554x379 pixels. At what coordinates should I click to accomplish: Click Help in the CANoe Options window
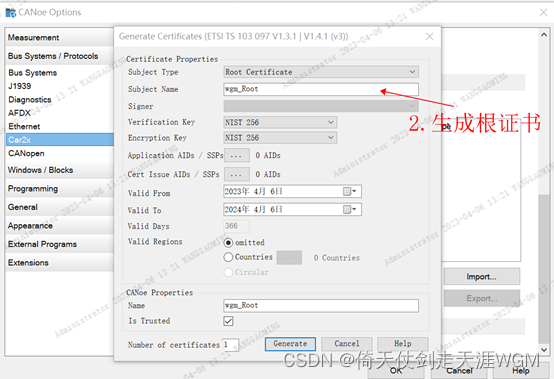click(x=521, y=370)
